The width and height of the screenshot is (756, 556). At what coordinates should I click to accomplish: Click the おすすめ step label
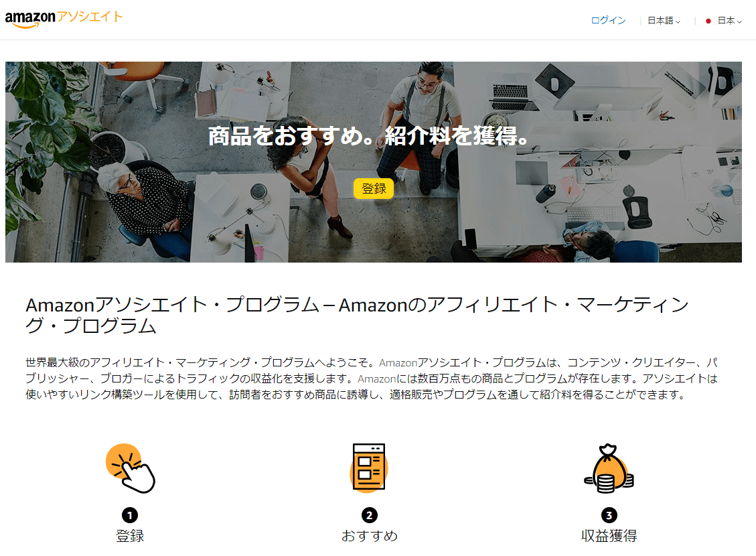coord(370,536)
